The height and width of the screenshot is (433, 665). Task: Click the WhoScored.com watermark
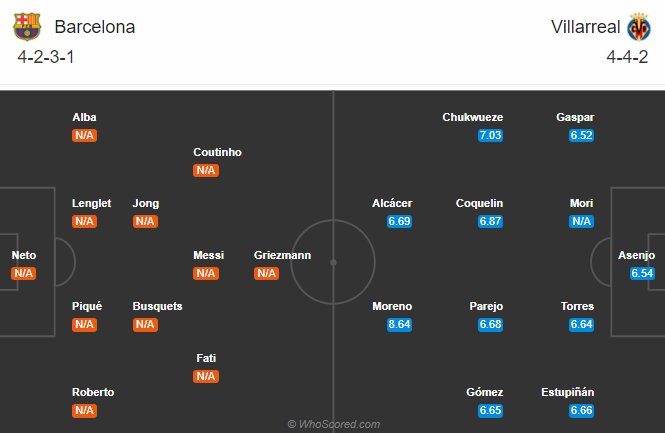334,424
